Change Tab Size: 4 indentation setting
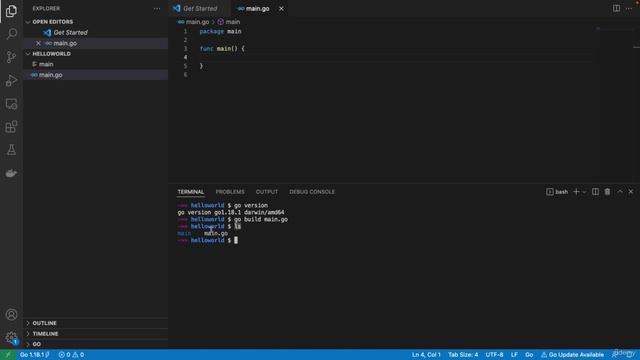This screenshot has height=360, width=640. pos(463,355)
